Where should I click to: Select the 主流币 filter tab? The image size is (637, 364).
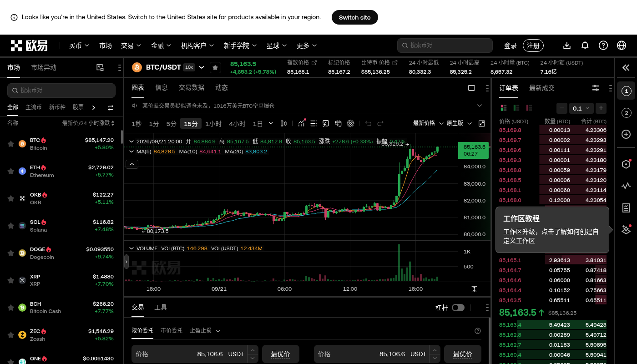(34, 107)
